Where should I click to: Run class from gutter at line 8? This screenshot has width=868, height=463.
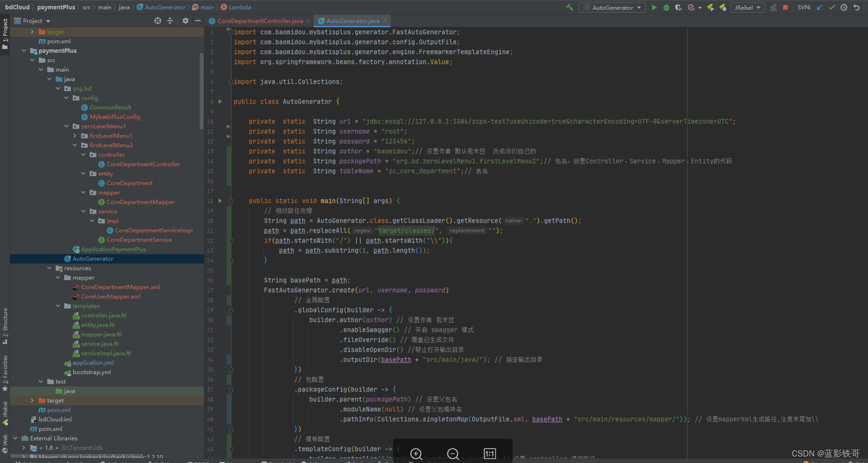(220, 101)
